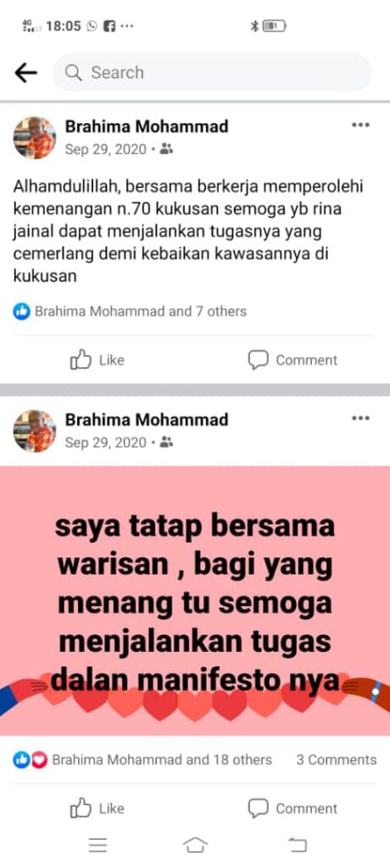Show reactions: Brahima Mohammad and 18 others
Viewport: 390px width, 868px height.
(142, 759)
